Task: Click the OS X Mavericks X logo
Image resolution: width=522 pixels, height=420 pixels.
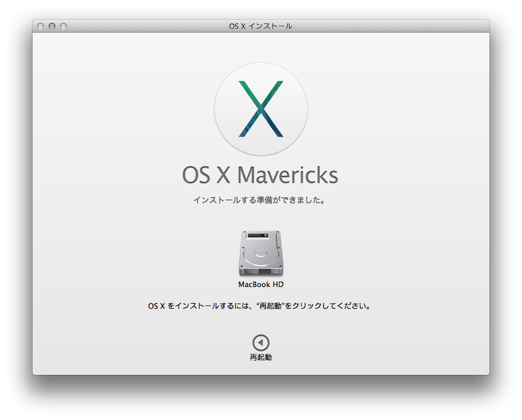Action: point(260,109)
